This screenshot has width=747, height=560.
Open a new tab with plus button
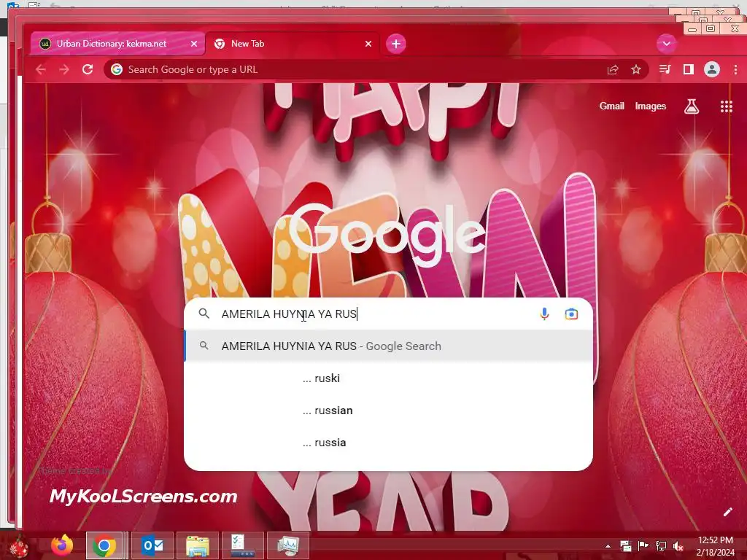396,44
